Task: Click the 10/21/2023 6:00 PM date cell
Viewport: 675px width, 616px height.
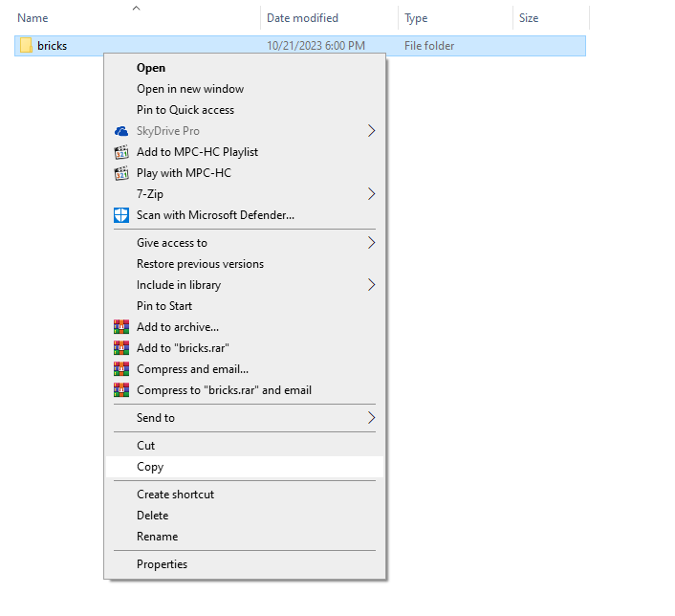Action: point(316,46)
